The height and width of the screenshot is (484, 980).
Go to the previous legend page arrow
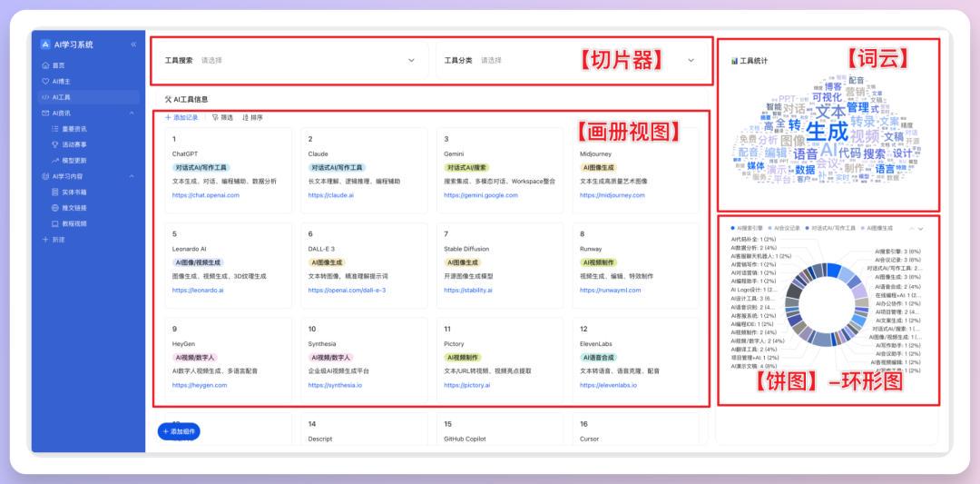[x=912, y=229]
